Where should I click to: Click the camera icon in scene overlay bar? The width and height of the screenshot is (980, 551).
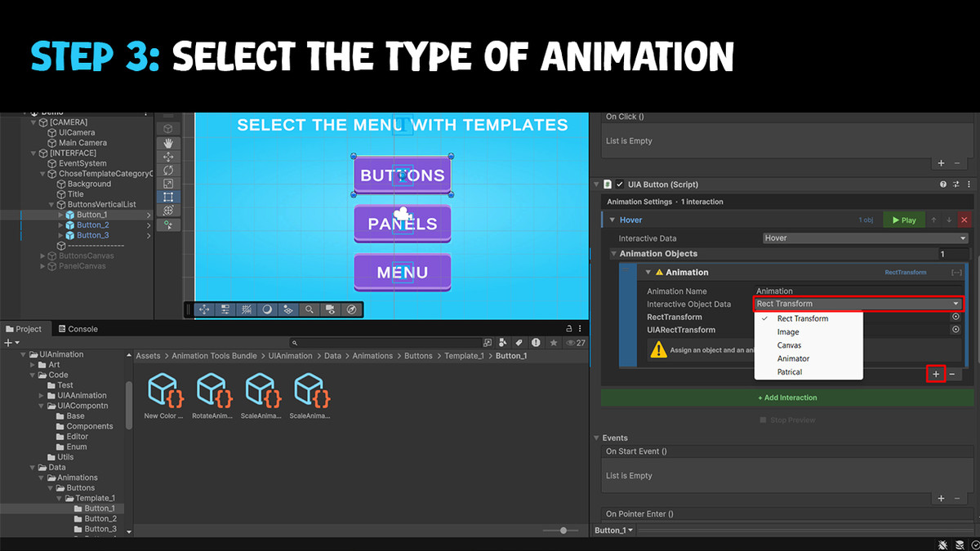pyautogui.click(x=330, y=309)
